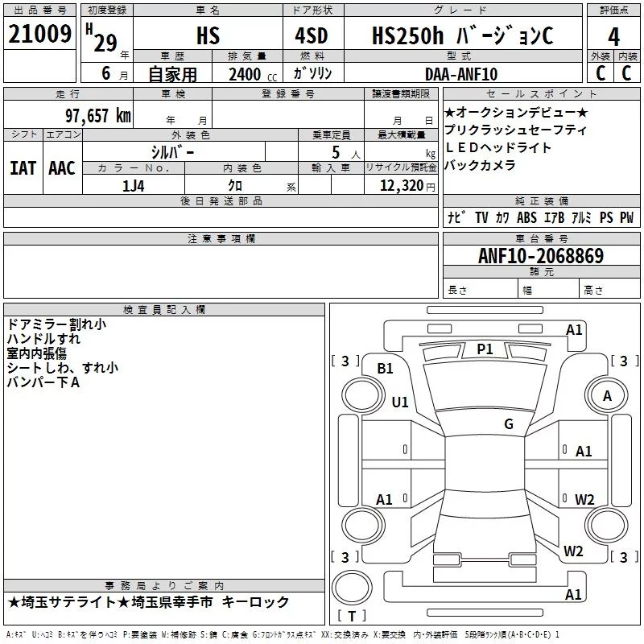Click the grade HS250h バージョンC

pos(462,35)
